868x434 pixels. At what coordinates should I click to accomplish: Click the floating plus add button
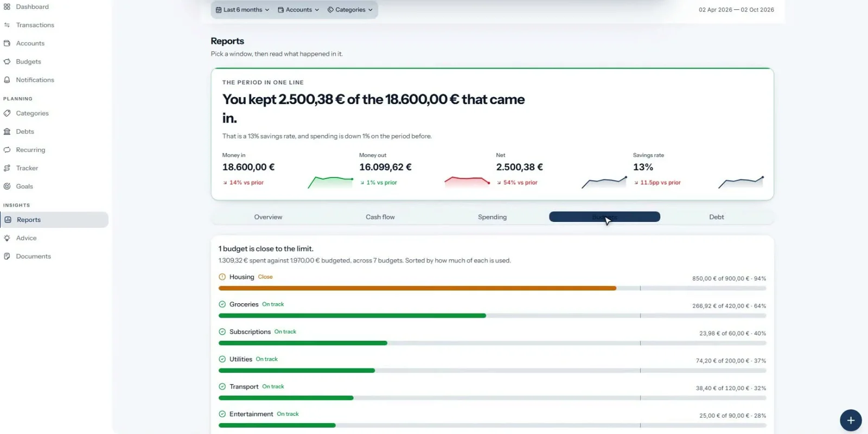pyautogui.click(x=851, y=420)
